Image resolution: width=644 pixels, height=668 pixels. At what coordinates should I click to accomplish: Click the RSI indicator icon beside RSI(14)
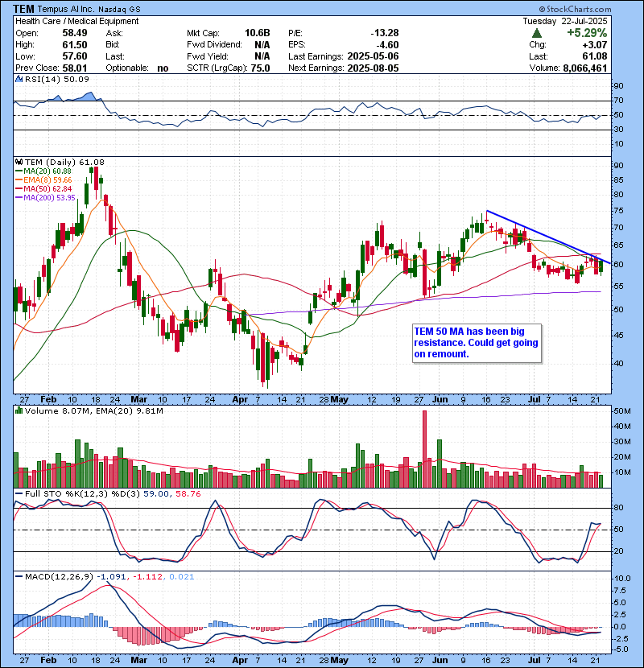(19, 79)
